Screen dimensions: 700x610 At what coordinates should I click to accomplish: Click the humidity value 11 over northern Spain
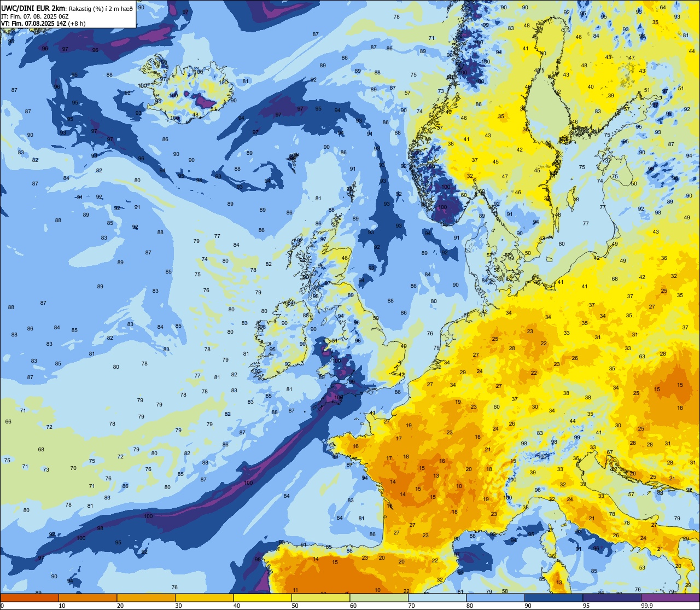click(295, 590)
